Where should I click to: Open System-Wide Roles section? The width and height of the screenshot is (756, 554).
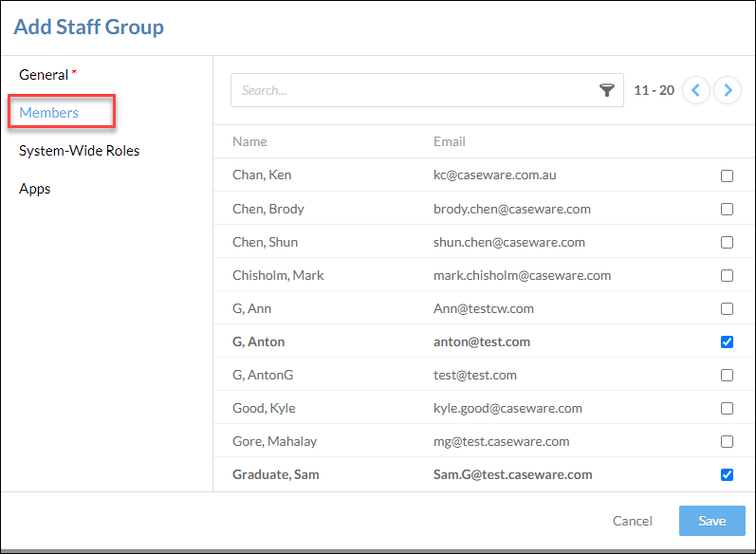tap(79, 151)
